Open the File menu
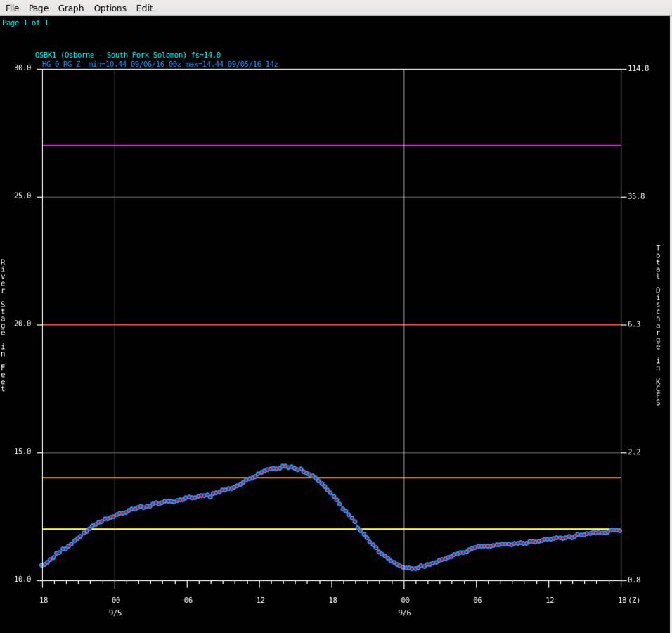 12,8
